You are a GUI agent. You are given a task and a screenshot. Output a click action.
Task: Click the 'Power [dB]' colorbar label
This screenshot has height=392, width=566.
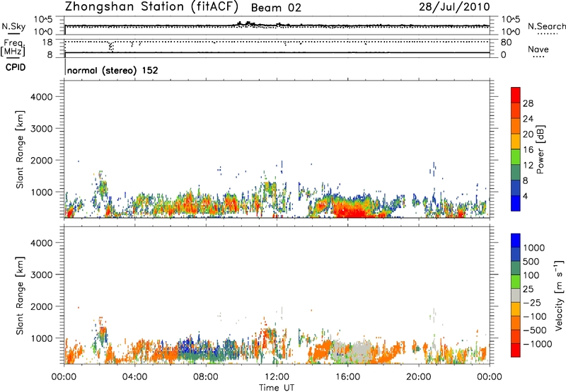[x=541, y=149]
